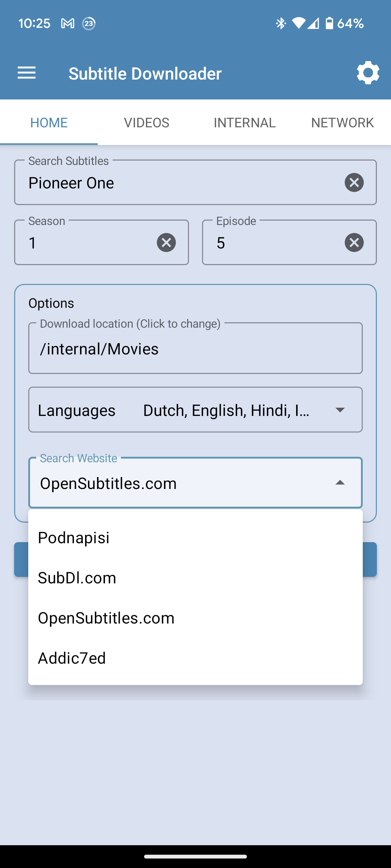Edit the Pioneer One search text

pyautogui.click(x=71, y=183)
